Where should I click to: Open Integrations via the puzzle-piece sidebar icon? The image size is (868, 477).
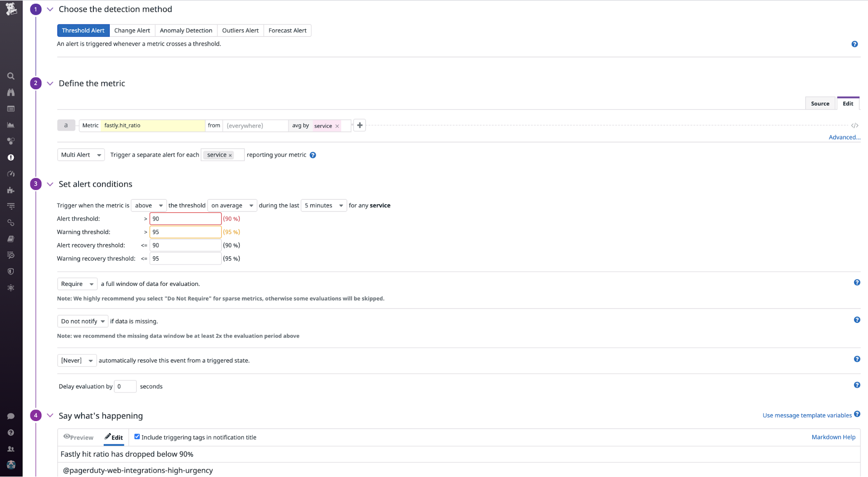pyautogui.click(x=11, y=190)
